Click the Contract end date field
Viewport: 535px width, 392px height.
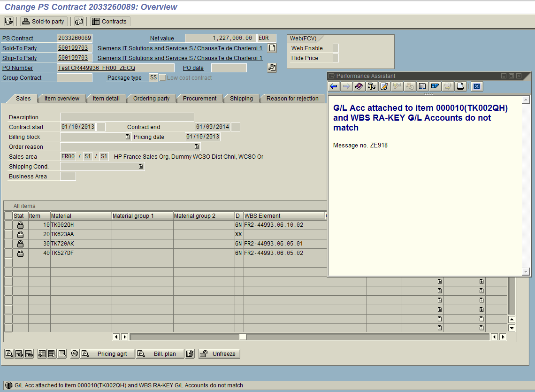pos(213,127)
